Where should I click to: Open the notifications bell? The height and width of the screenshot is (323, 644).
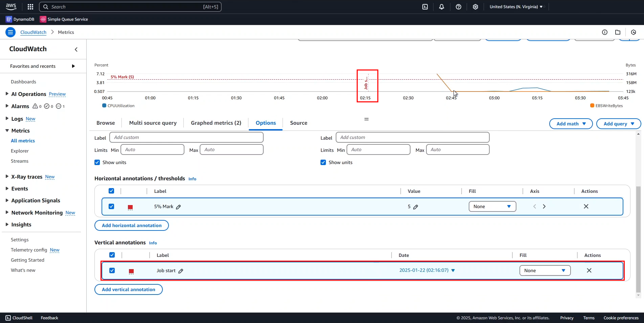tap(442, 7)
